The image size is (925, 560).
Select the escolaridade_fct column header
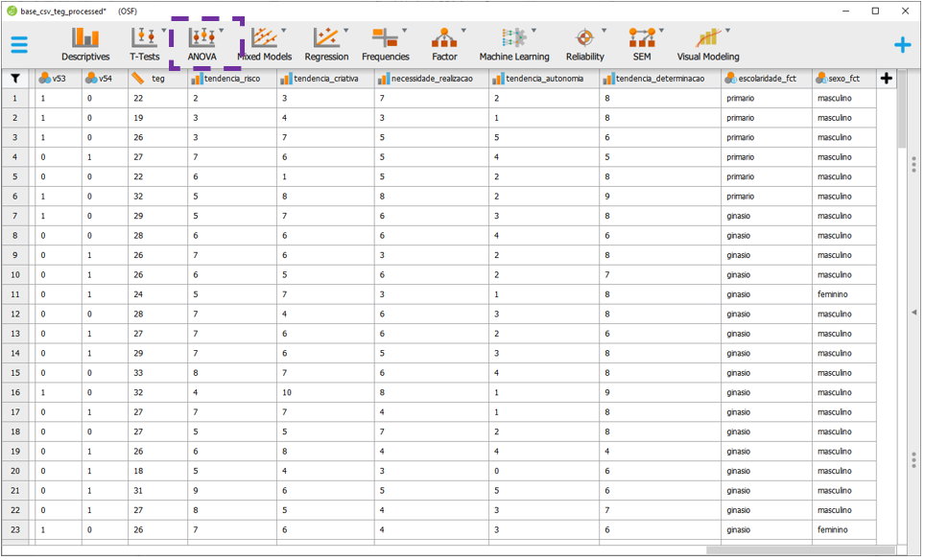767,79
